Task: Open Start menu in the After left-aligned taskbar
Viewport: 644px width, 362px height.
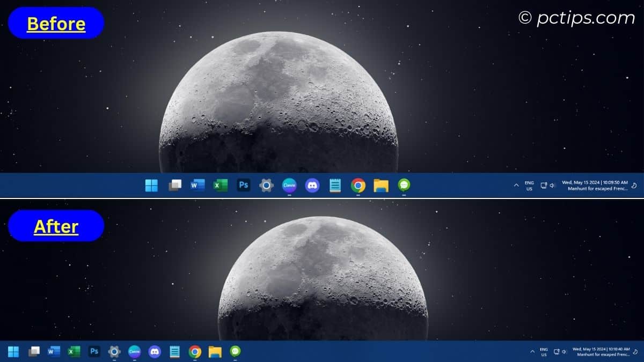Action: [x=13, y=352]
